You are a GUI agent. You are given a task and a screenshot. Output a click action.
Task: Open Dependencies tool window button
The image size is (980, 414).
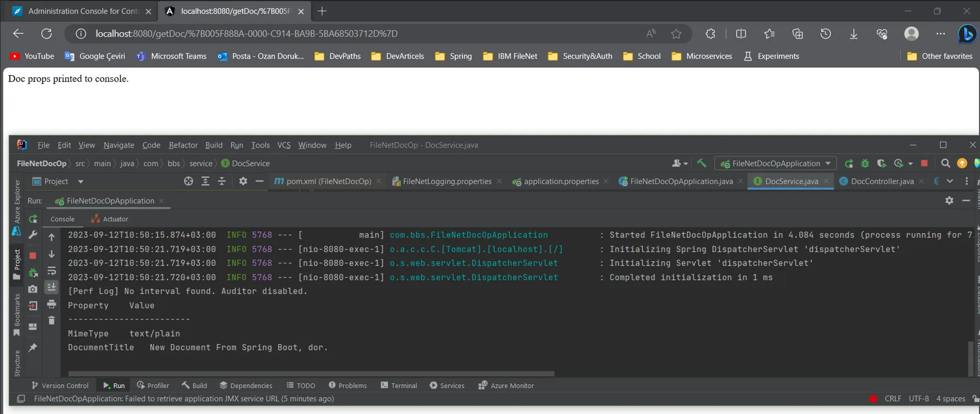[x=246, y=385]
